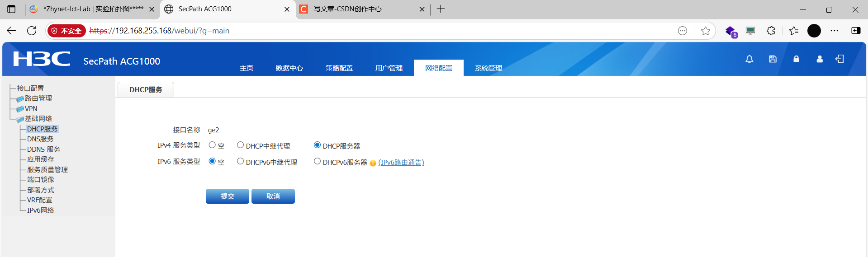Open 网络配置 menu
The image size is (868, 257).
click(x=439, y=68)
